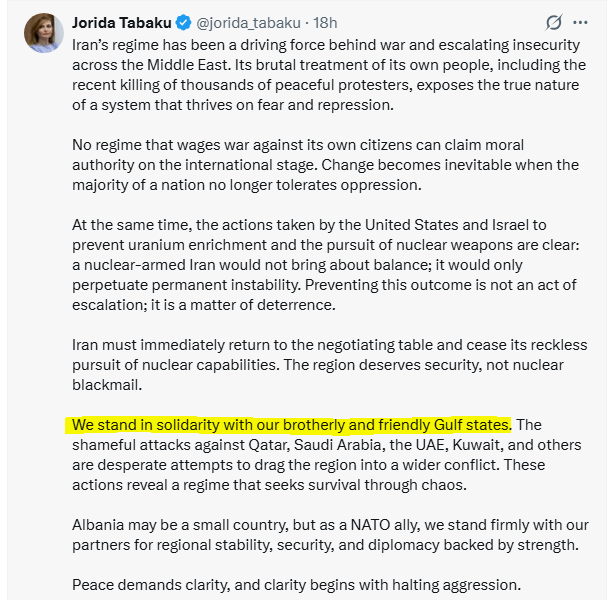Click the Grok icon on the post
610x600 pixels.
pyautogui.click(x=552, y=22)
